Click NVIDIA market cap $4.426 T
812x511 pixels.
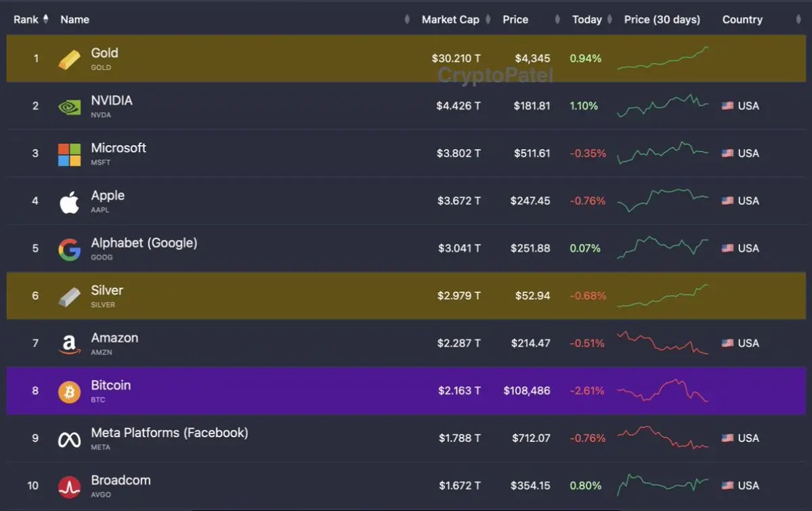[x=458, y=106]
